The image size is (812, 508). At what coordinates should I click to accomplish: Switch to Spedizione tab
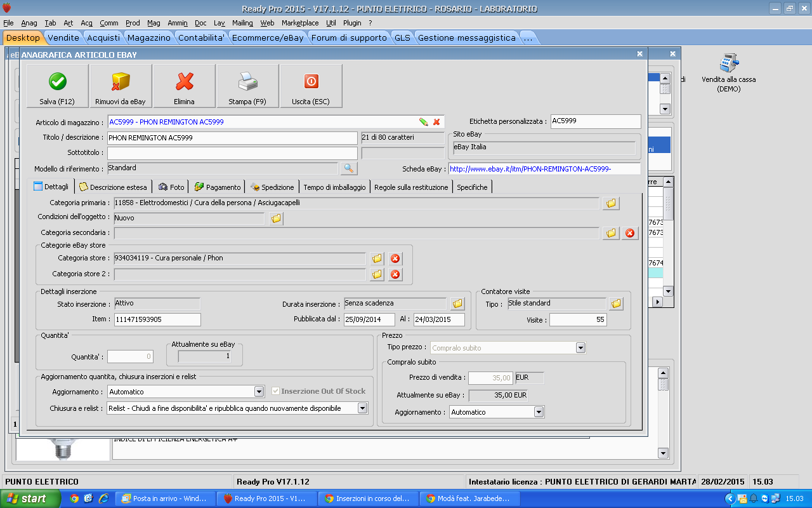click(272, 187)
